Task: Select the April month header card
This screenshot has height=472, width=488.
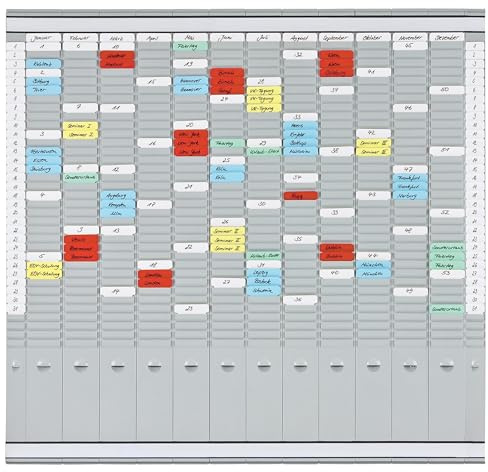Action: pos(154,38)
